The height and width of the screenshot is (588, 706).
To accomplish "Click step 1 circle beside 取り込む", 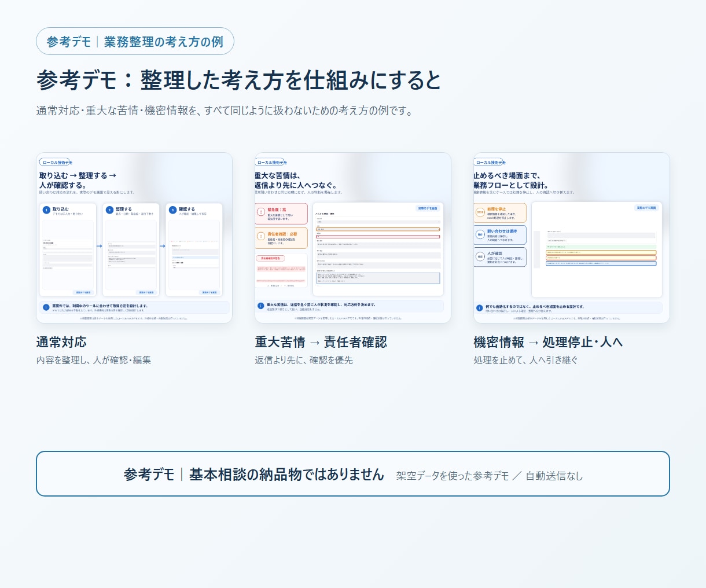I will pyautogui.click(x=46, y=210).
